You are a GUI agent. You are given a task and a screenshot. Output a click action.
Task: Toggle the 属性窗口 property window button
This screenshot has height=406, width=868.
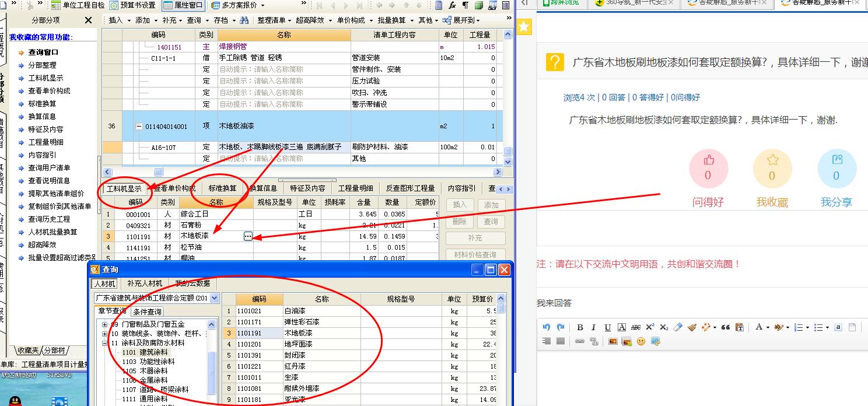pyautogui.click(x=183, y=5)
